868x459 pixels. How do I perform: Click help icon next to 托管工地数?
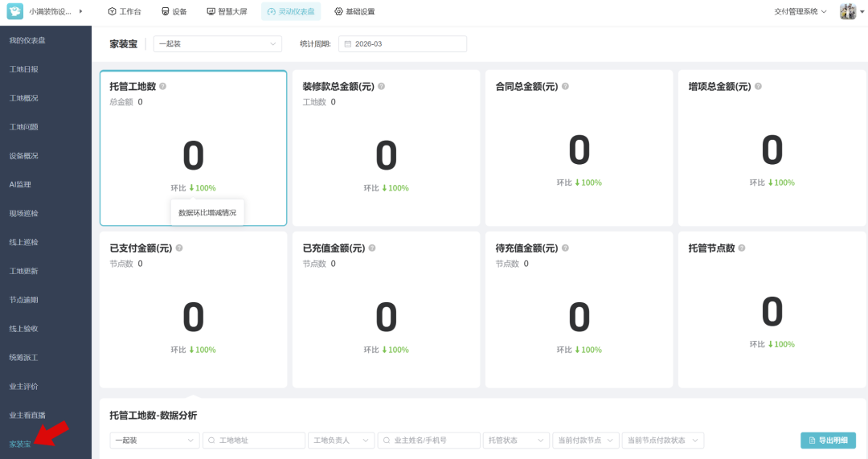point(163,86)
